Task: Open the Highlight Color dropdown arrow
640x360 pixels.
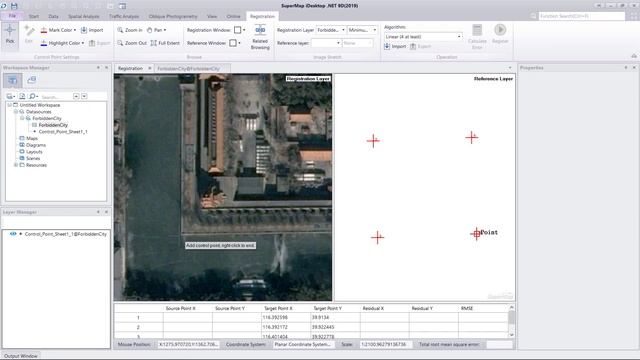Action: (x=83, y=43)
